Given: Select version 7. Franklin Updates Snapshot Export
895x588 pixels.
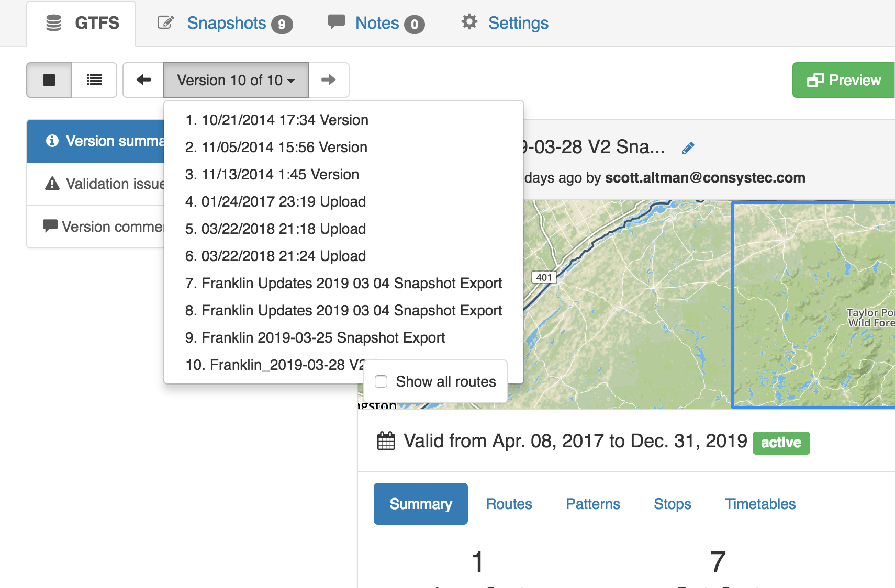Looking at the screenshot, I should coord(343,284).
